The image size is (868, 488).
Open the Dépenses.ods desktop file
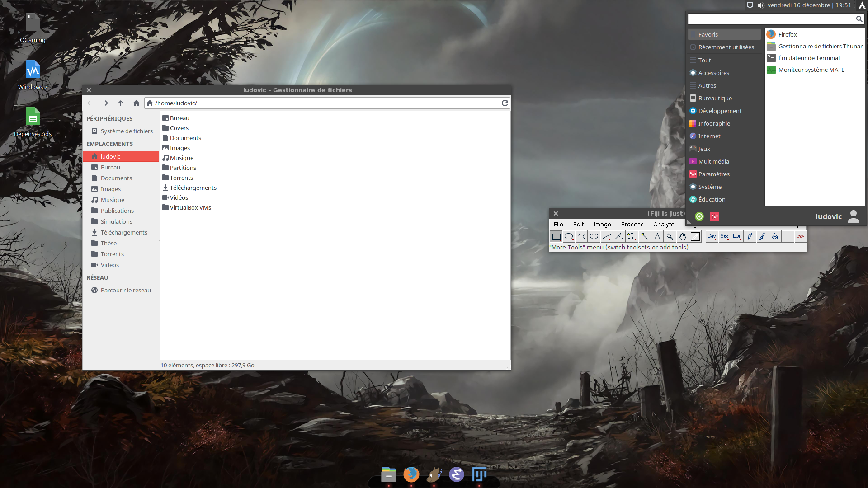[x=33, y=122]
